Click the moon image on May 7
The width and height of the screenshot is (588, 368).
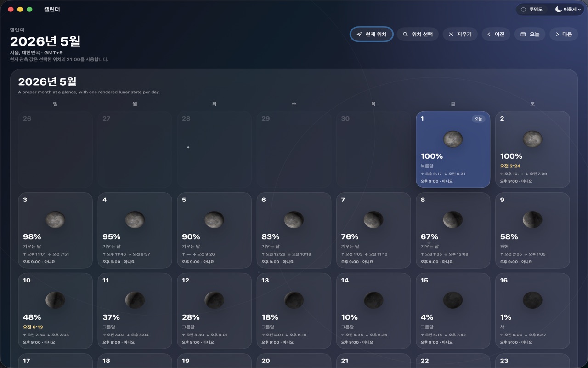(x=373, y=220)
